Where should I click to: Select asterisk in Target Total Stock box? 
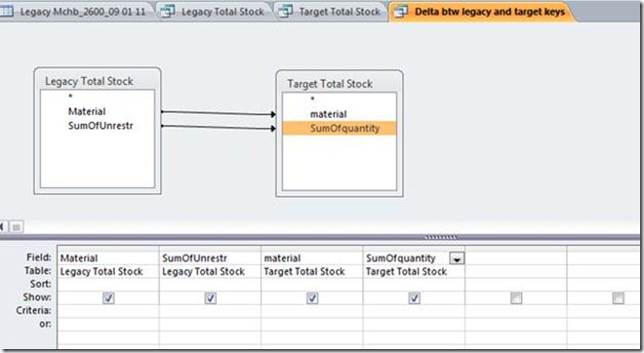point(312,99)
